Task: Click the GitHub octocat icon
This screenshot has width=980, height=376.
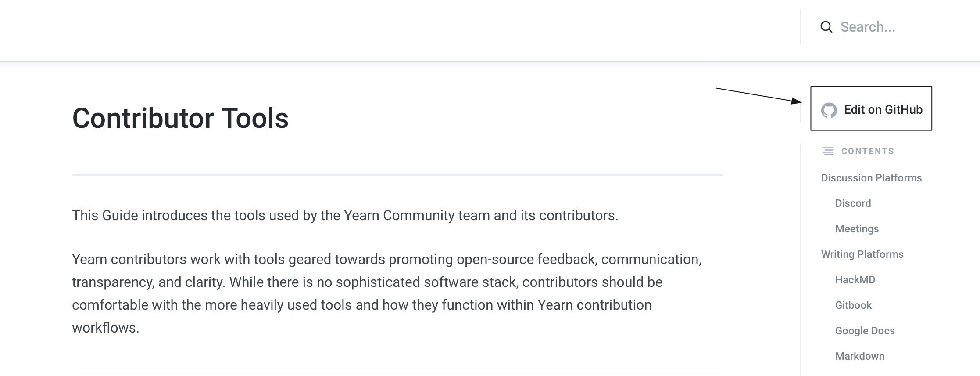Action: click(x=829, y=110)
